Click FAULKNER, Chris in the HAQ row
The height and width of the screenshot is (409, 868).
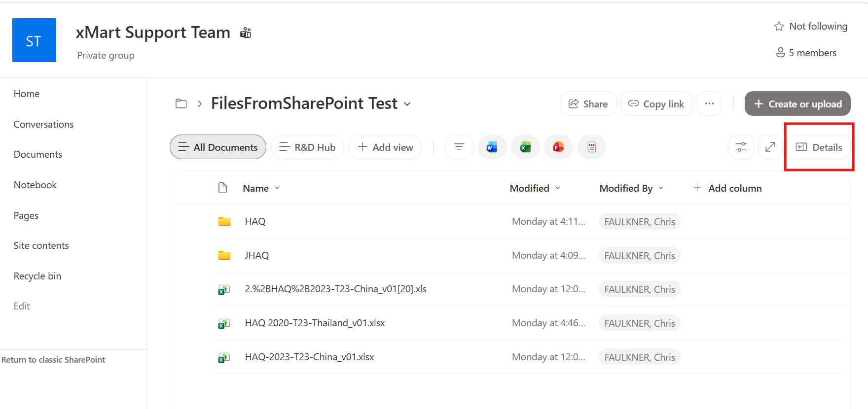pyautogui.click(x=640, y=222)
